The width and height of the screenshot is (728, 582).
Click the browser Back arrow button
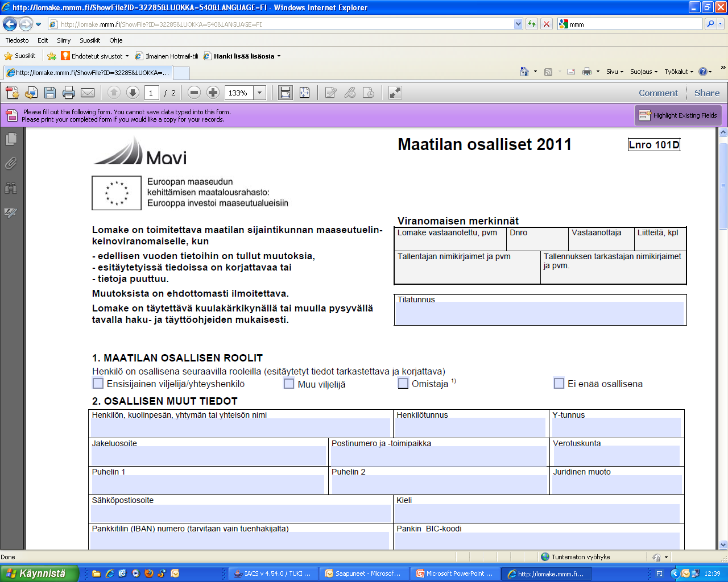click(10, 24)
